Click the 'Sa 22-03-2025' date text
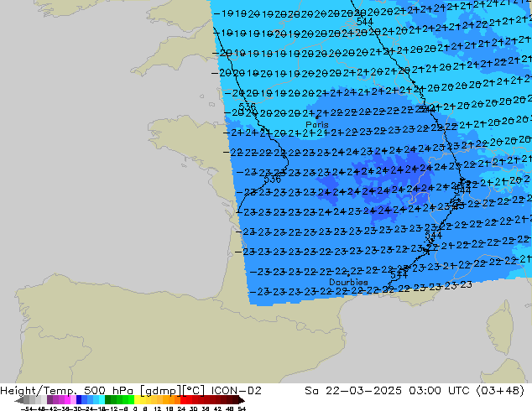Image resolution: width=532 pixels, height=411 pixels. (x=353, y=391)
